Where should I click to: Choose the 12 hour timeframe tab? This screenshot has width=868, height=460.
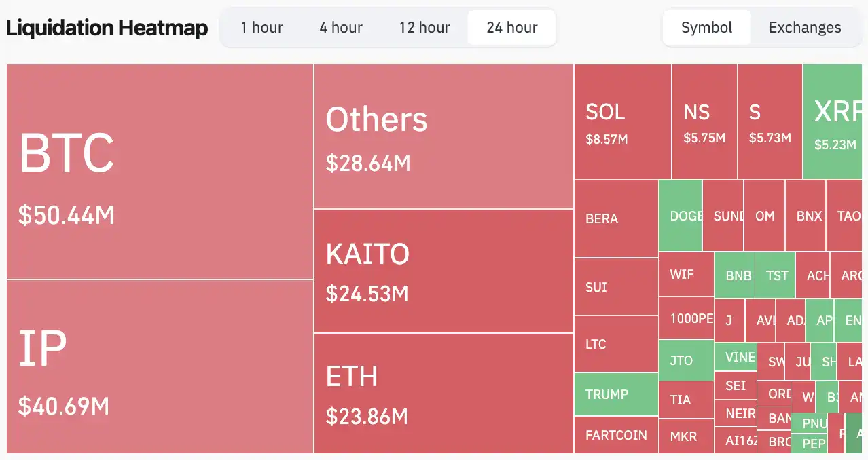click(424, 28)
